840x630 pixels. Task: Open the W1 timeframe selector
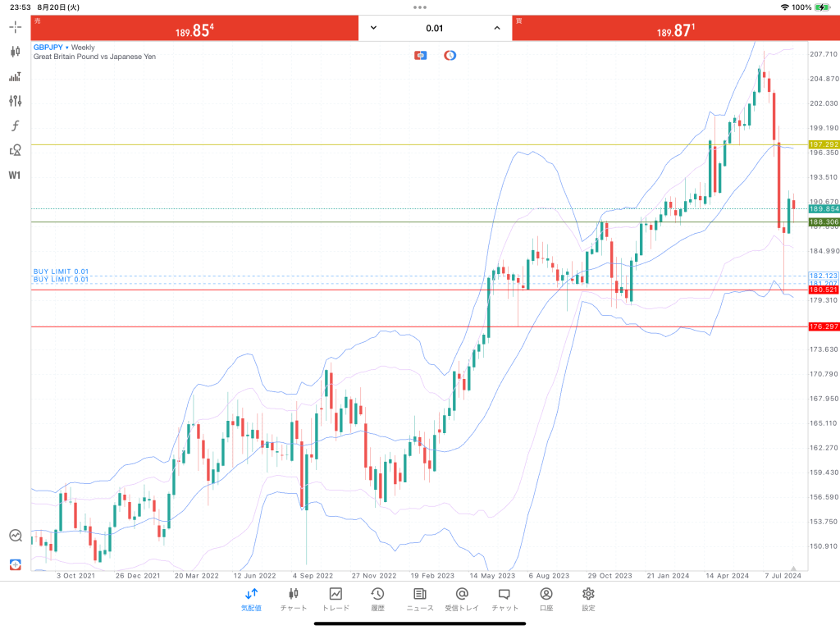[15, 175]
